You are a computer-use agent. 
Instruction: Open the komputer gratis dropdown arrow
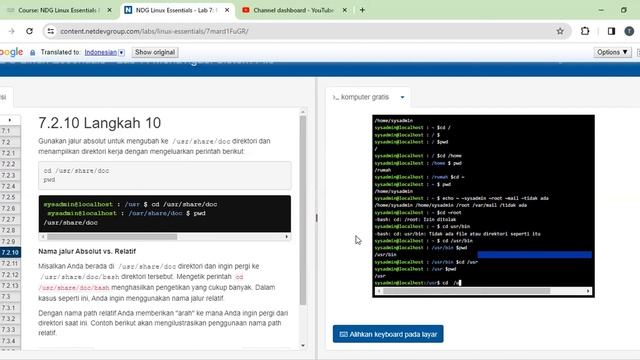pos(402,98)
